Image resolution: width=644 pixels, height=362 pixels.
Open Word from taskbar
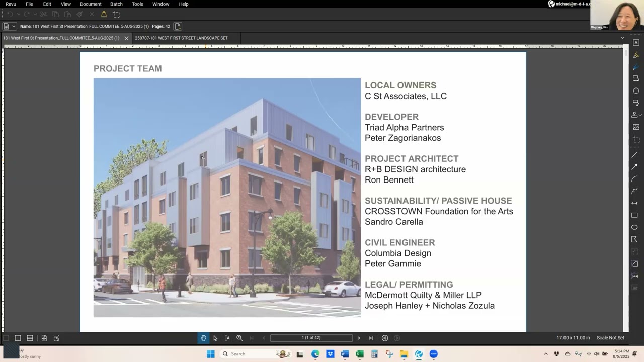(345, 354)
